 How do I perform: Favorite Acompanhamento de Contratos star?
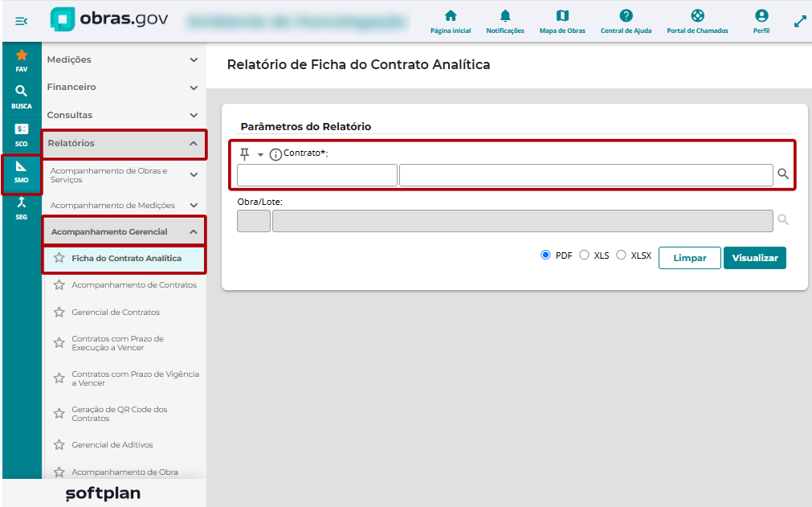pos(59,284)
